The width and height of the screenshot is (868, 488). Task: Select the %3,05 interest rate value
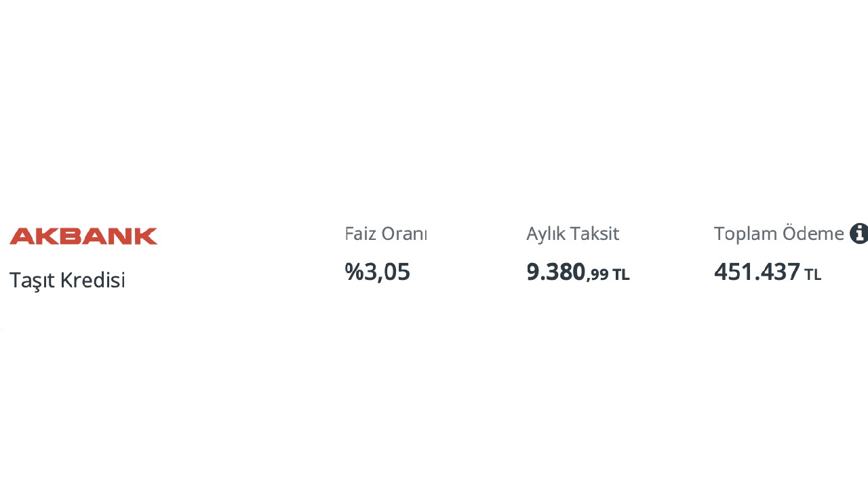tap(378, 272)
